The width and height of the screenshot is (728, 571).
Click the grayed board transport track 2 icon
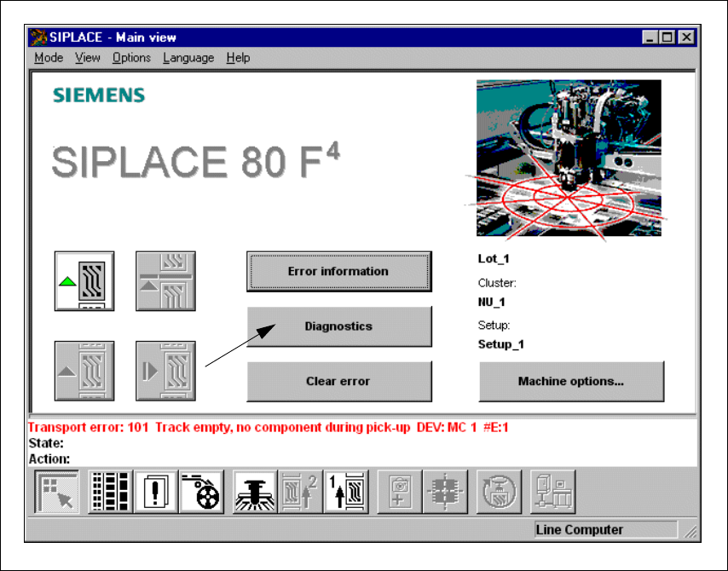coord(300,492)
